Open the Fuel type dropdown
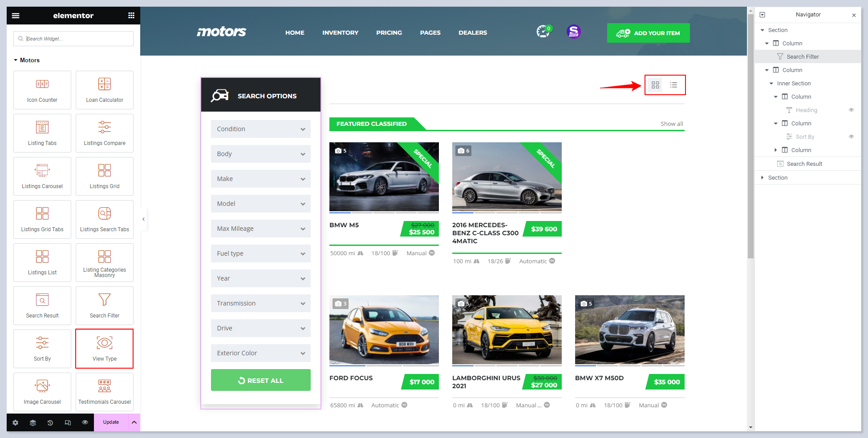The width and height of the screenshot is (868, 438). [x=260, y=253]
